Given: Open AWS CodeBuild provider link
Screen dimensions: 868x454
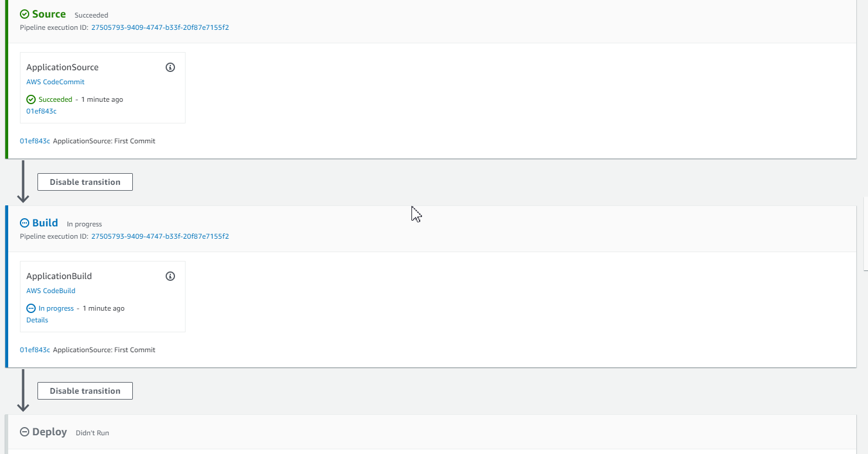Looking at the screenshot, I should pos(51,291).
